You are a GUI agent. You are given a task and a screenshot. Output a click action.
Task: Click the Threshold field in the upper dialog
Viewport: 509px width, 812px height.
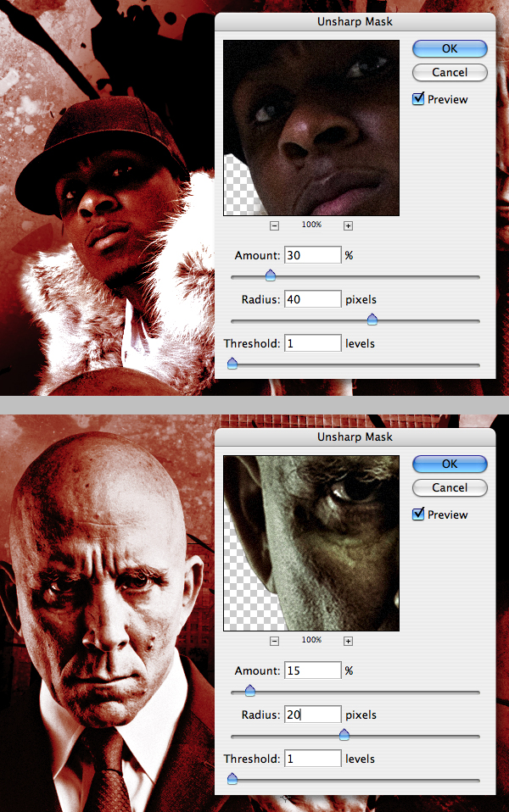coord(312,343)
